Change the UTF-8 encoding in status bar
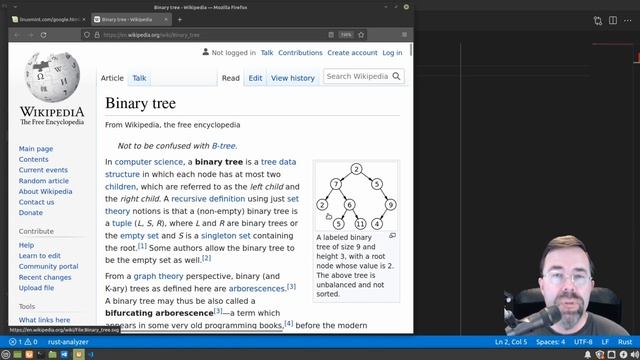 (583, 342)
